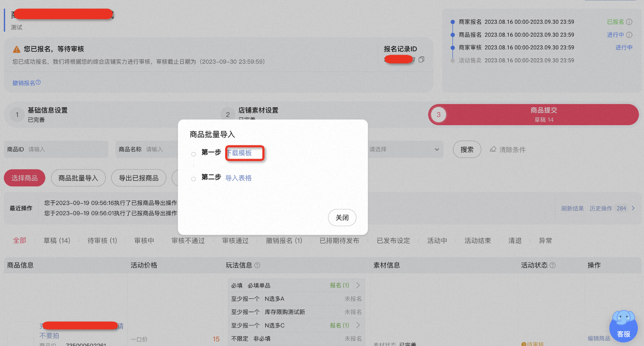Switch to the 已发布设定 tab
644x346 pixels.
point(393,241)
